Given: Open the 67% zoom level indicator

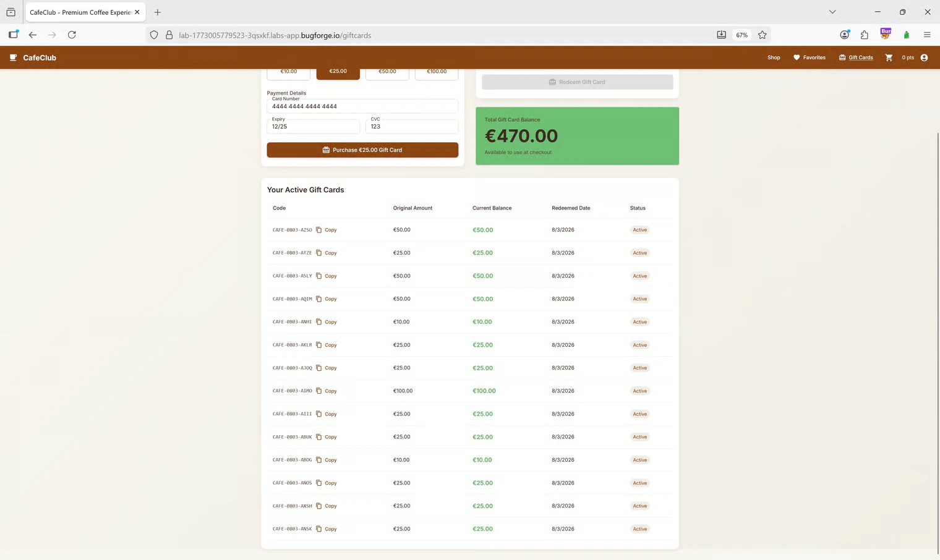Looking at the screenshot, I should pyautogui.click(x=741, y=35).
